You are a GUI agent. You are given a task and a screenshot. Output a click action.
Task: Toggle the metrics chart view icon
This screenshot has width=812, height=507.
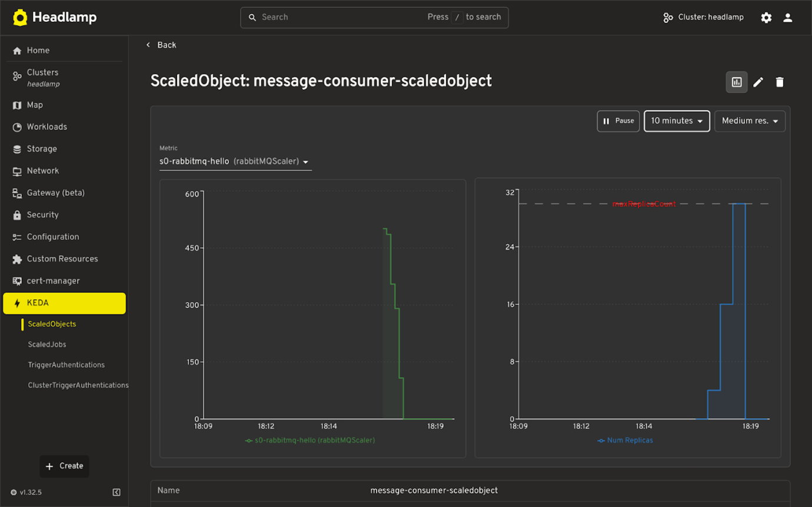[x=737, y=82]
